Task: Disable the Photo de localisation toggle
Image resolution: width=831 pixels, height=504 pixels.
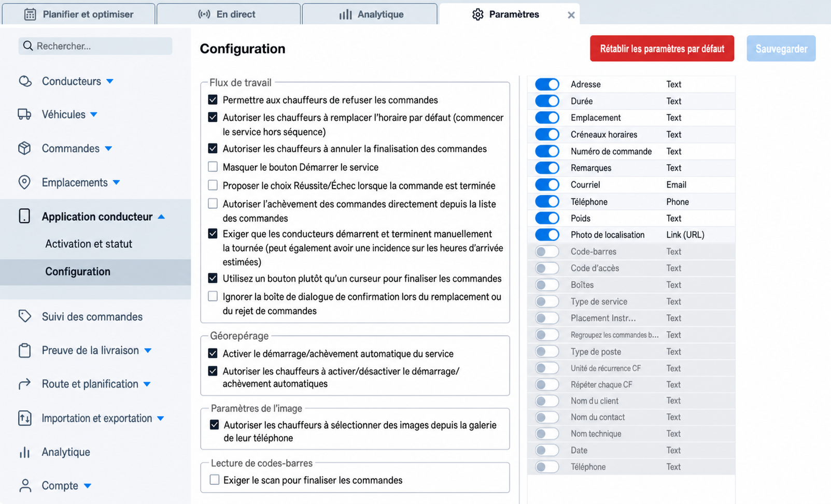Action: [x=547, y=235]
